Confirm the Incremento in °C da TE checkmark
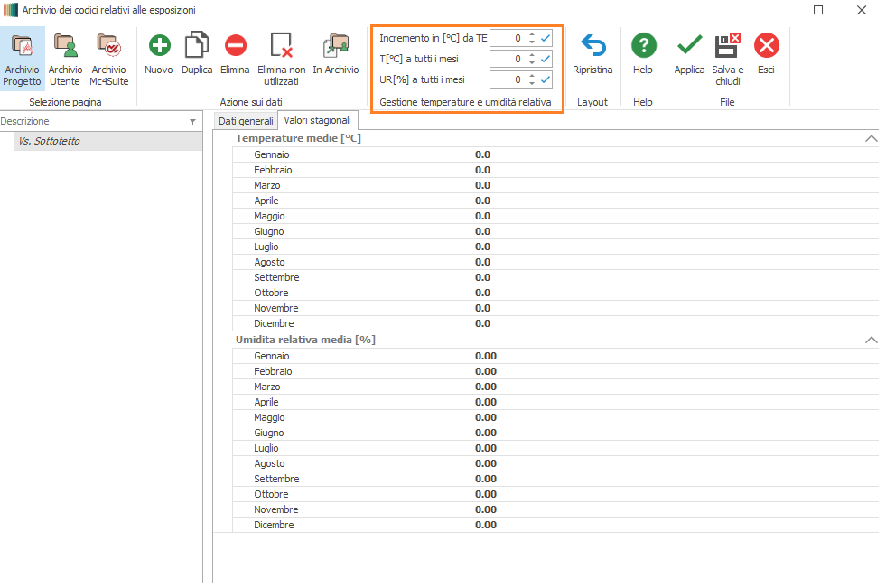 pos(546,39)
